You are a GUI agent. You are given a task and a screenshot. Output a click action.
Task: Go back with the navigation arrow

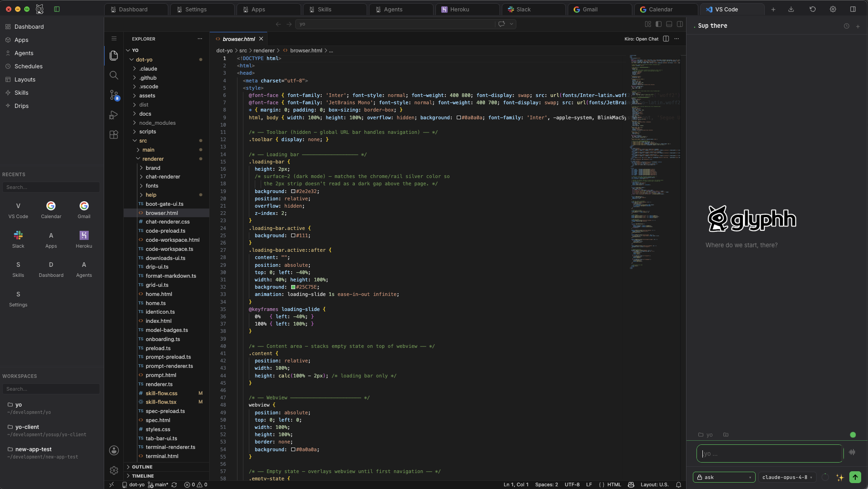pyautogui.click(x=278, y=24)
